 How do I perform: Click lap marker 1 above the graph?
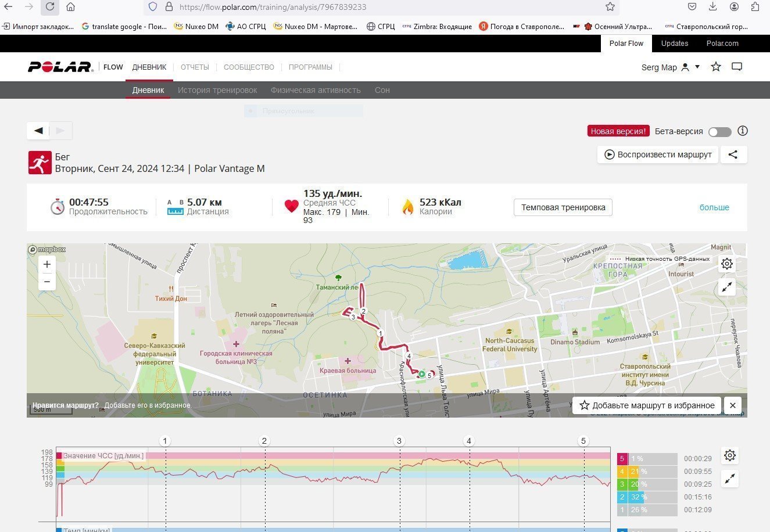coord(165,441)
